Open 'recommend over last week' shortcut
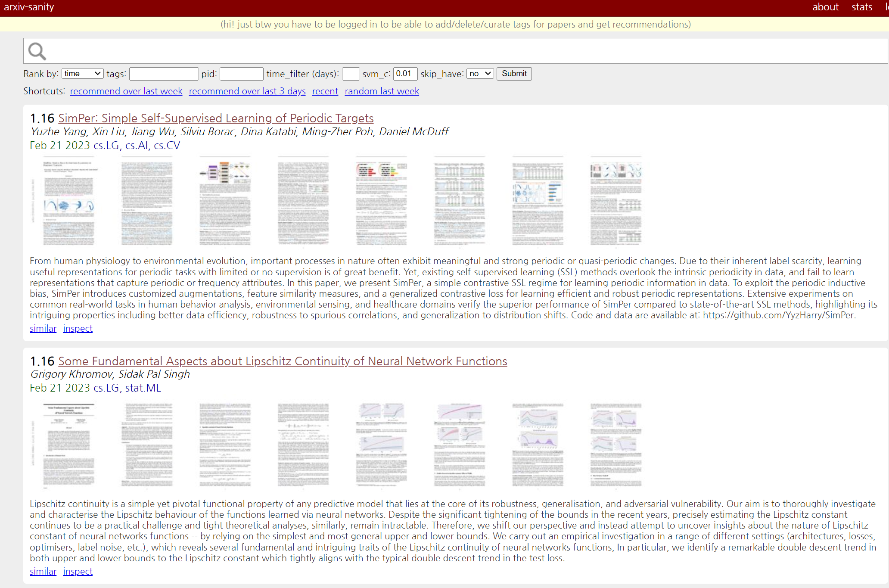The image size is (889, 588). click(126, 91)
